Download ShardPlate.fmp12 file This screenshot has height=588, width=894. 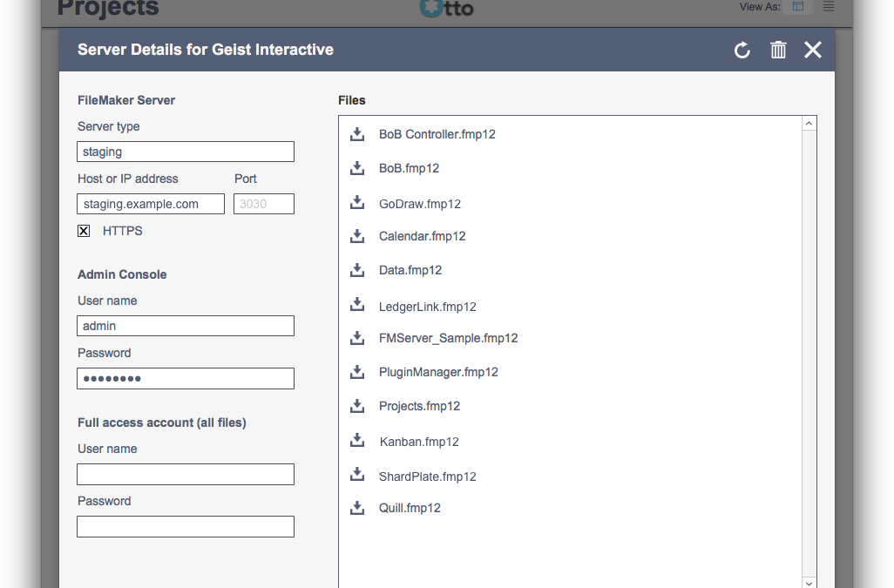coord(357,474)
